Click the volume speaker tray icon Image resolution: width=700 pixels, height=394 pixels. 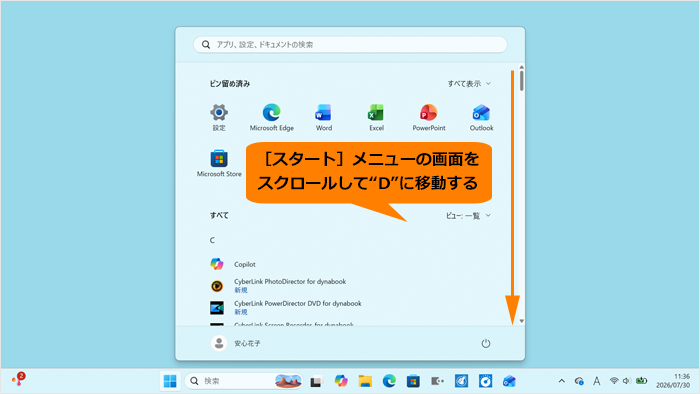pyautogui.click(x=627, y=381)
